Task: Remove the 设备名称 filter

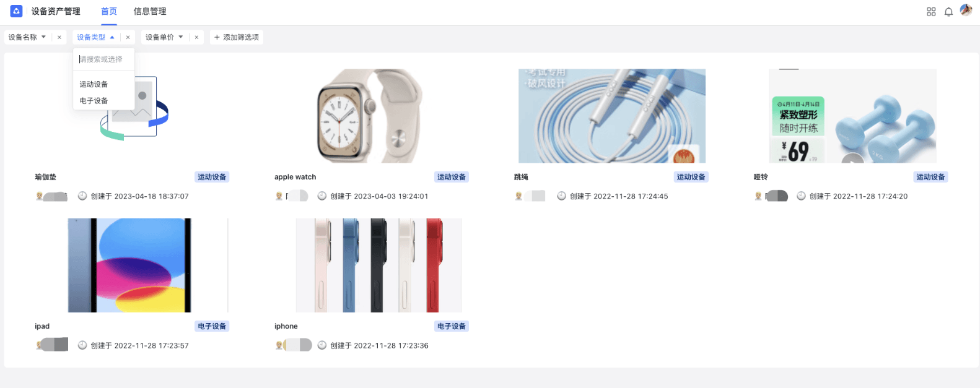Action: pos(59,37)
